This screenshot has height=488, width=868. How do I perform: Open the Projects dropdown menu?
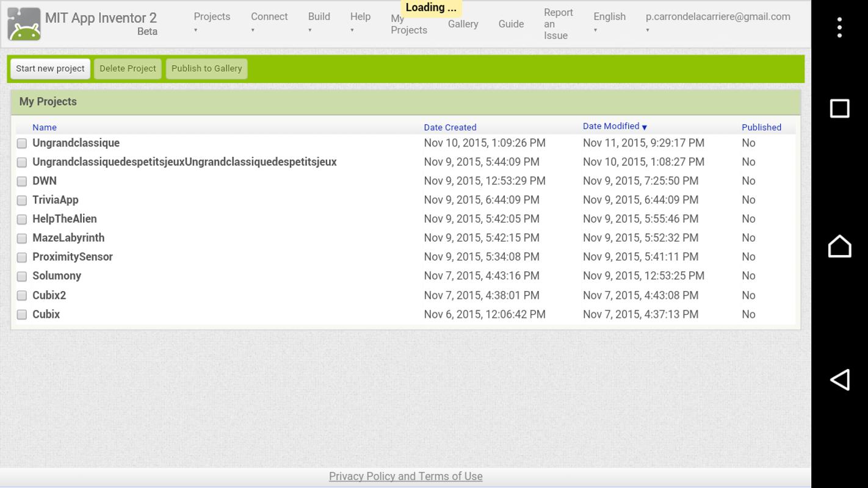tap(212, 21)
